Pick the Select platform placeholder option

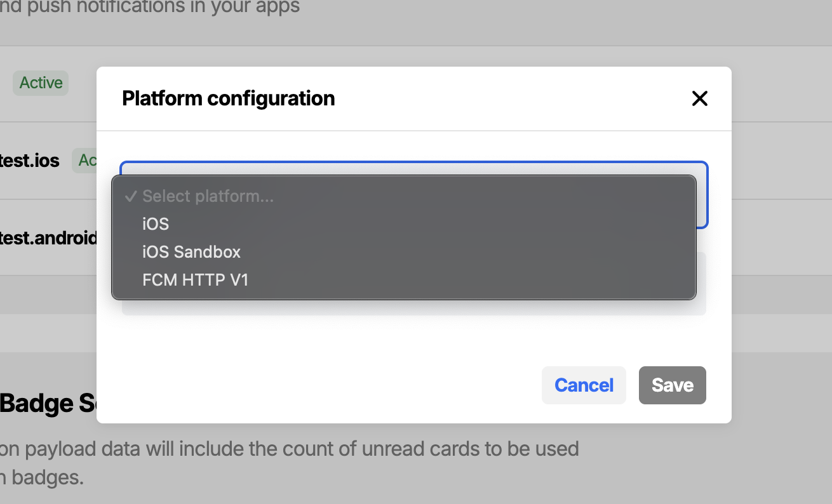click(x=208, y=196)
